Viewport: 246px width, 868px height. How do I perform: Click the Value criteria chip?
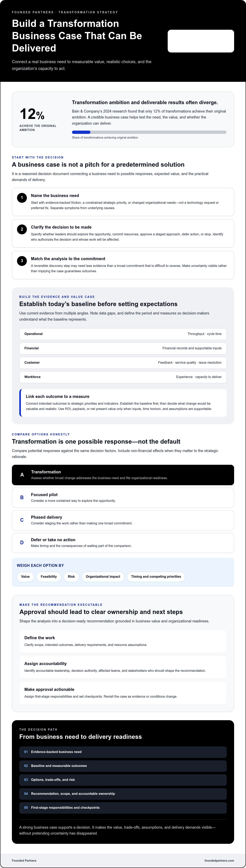pyautogui.click(x=25, y=576)
